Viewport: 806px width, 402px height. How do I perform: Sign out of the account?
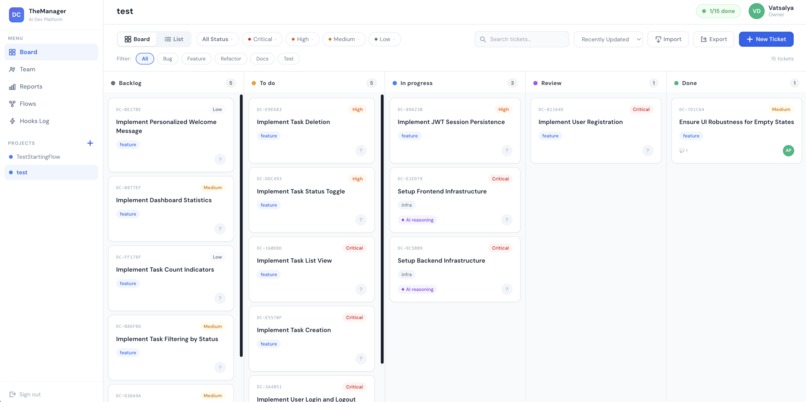tap(25, 394)
